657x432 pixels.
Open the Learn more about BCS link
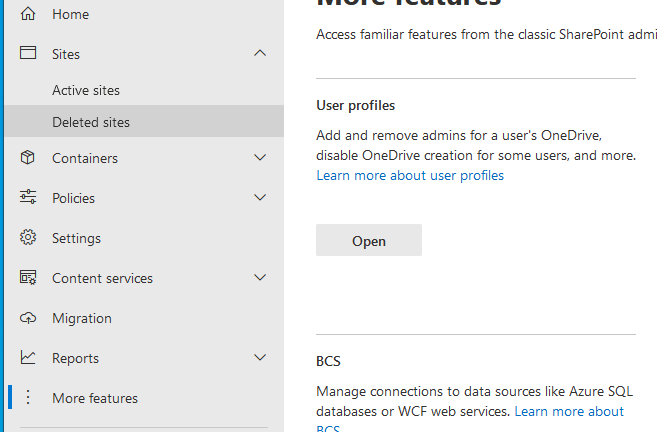568,412
